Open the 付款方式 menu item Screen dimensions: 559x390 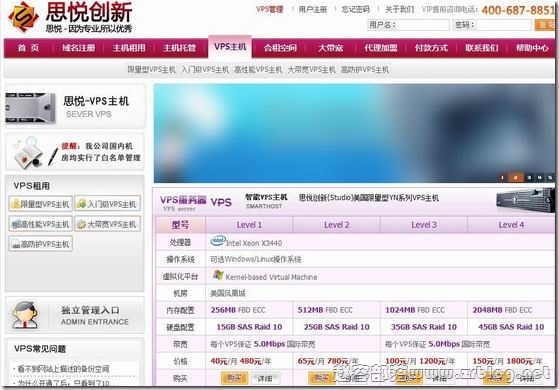[x=431, y=48]
